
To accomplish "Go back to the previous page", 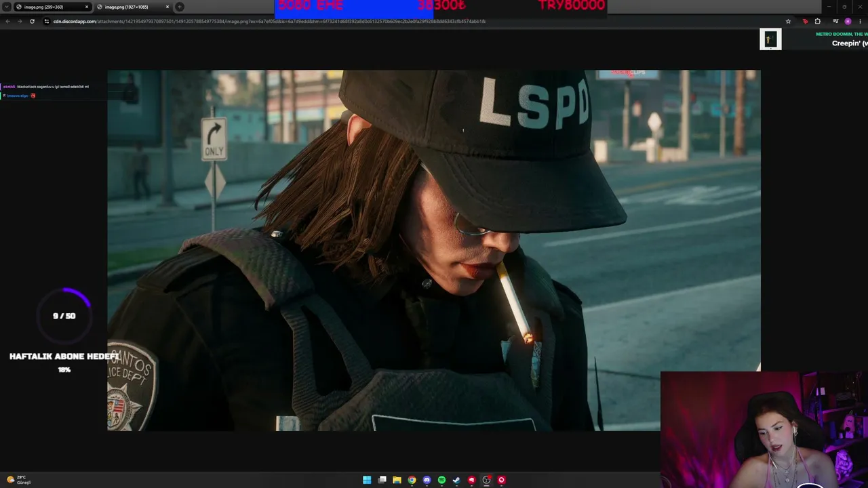I will (x=7, y=21).
